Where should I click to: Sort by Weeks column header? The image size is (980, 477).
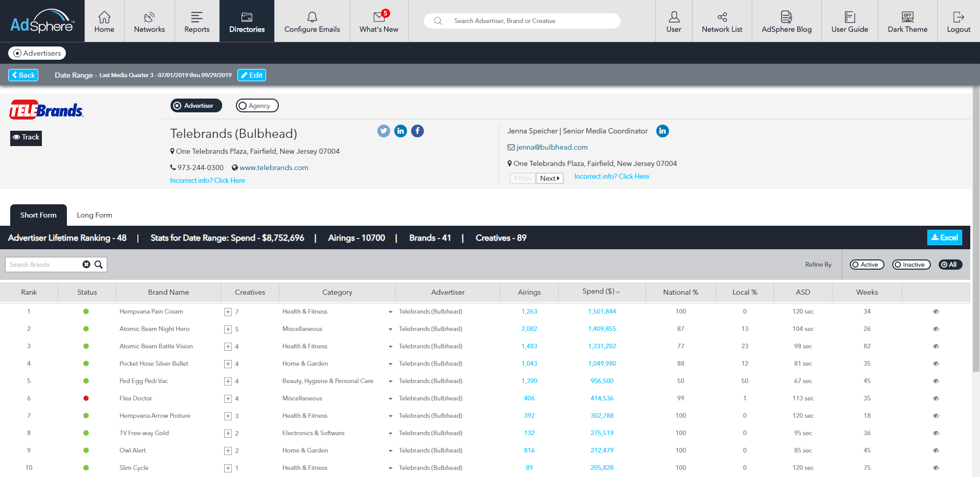867,292
